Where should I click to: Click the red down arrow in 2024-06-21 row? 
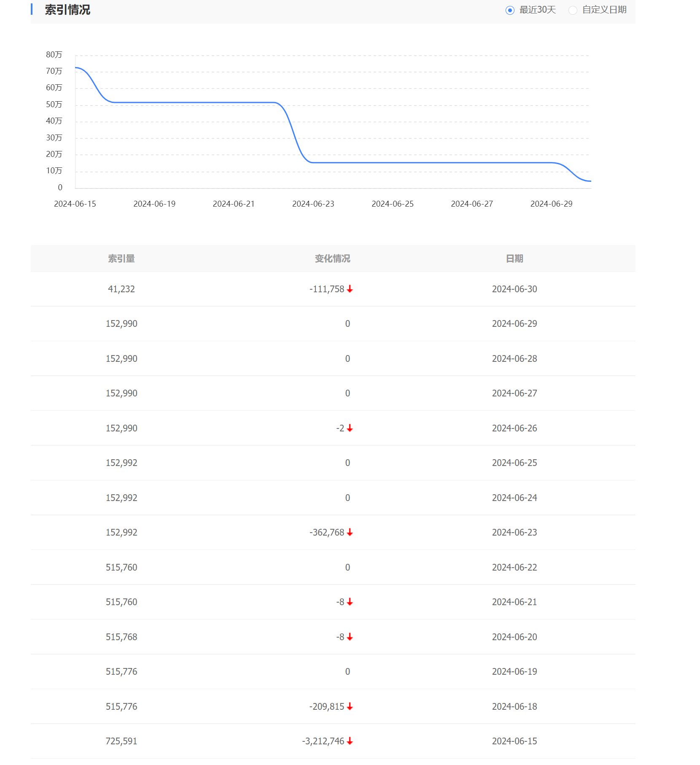[x=350, y=602]
